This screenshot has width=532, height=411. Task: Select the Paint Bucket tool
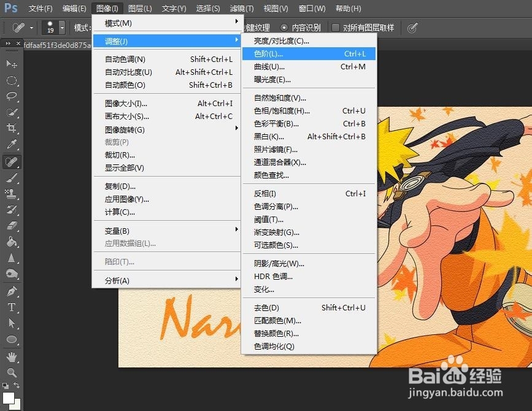[x=12, y=242]
